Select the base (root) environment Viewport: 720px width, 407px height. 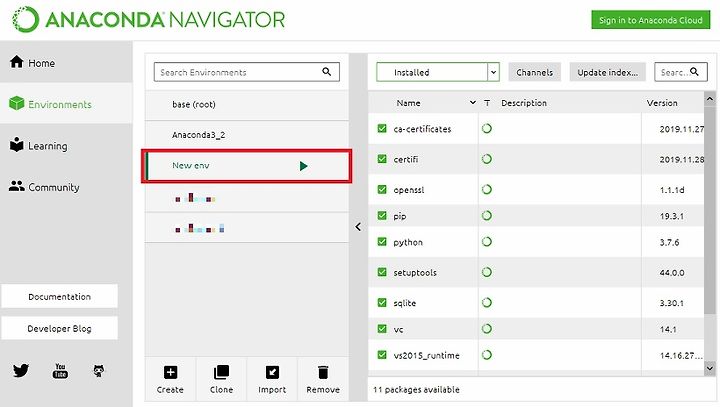tap(247, 105)
